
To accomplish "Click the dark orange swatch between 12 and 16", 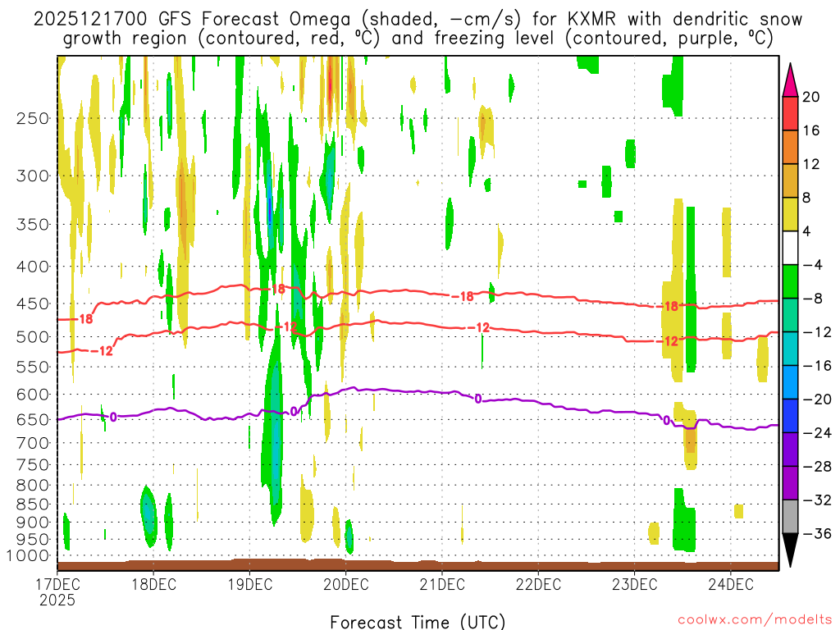I will [x=790, y=148].
